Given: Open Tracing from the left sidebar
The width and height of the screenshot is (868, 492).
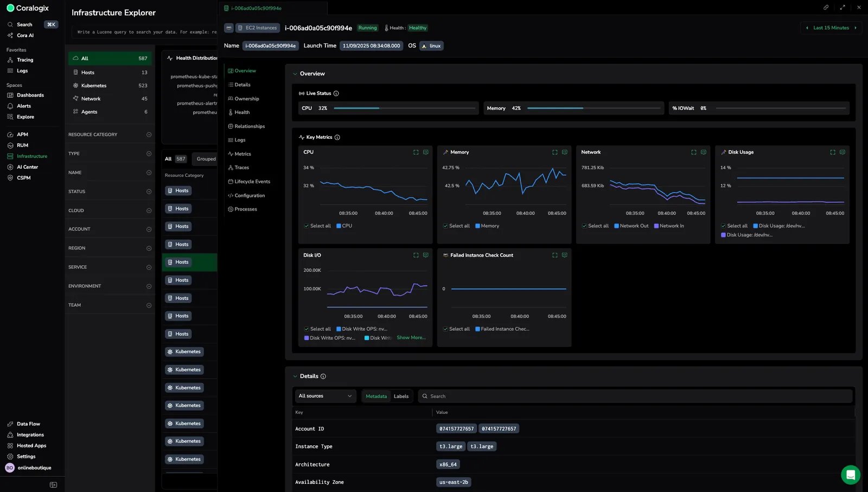Looking at the screenshot, I should point(24,60).
